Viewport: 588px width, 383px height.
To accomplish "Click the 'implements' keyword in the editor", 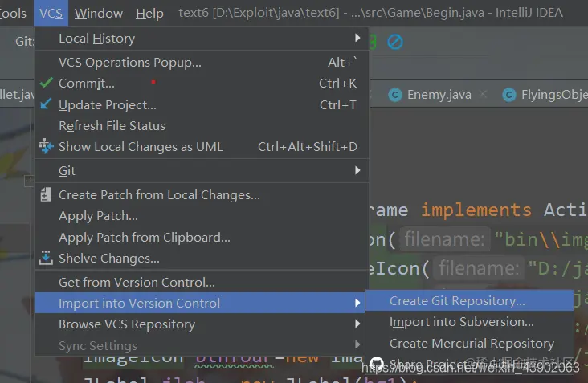I will pyautogui.click(x=476, y=210).
